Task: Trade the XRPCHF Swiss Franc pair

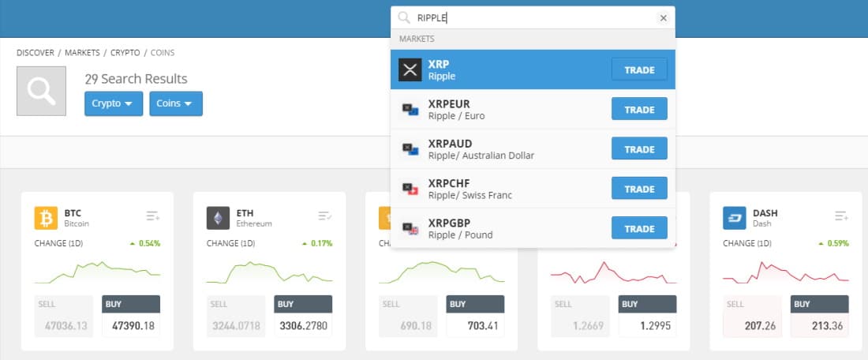Action: pos(639,189)
